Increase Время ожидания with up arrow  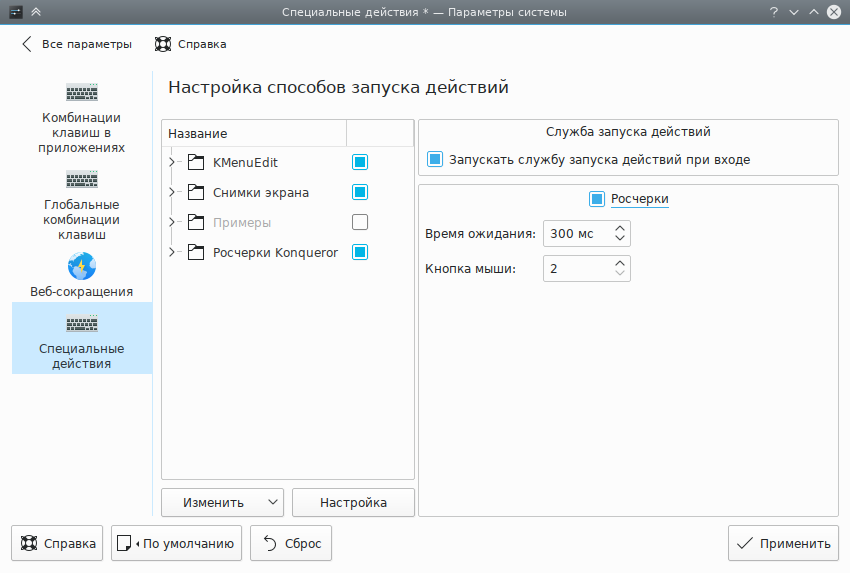pyautogui.click(x=620, y=229)
